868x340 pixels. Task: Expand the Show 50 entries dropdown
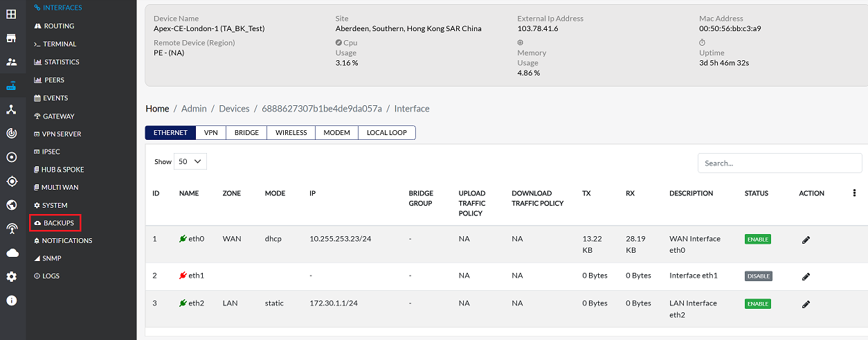[190, 161]
